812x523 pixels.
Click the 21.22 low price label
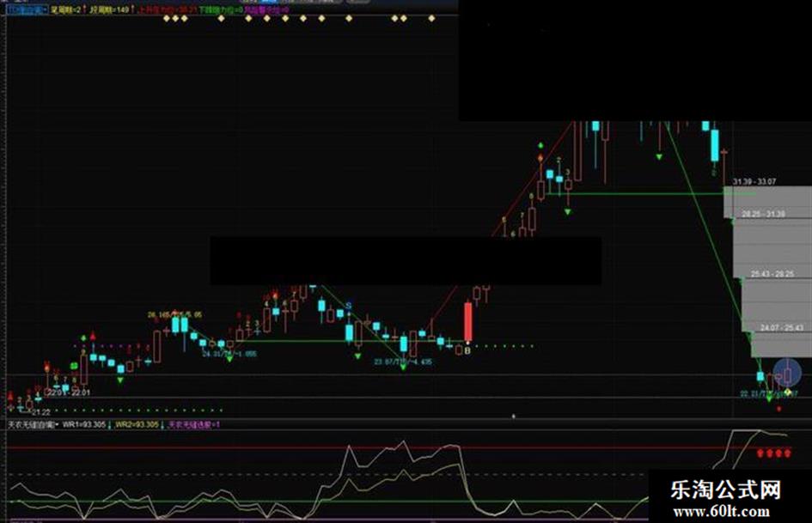41,412
